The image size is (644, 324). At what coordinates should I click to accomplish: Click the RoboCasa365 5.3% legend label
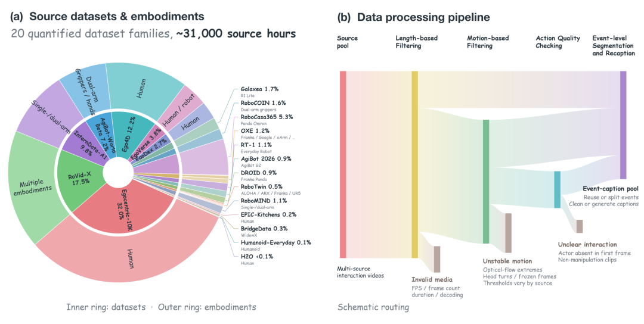tap(267, 117)
